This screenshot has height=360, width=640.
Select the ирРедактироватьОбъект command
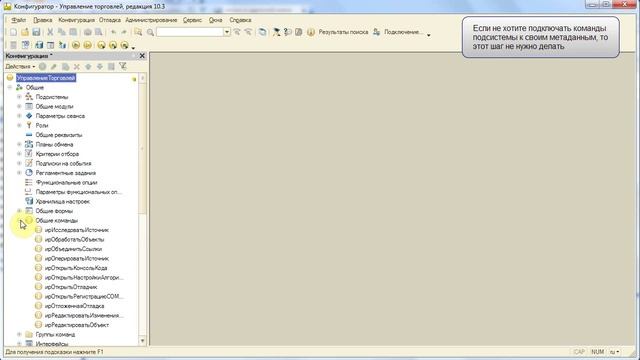tap(77, 325)
